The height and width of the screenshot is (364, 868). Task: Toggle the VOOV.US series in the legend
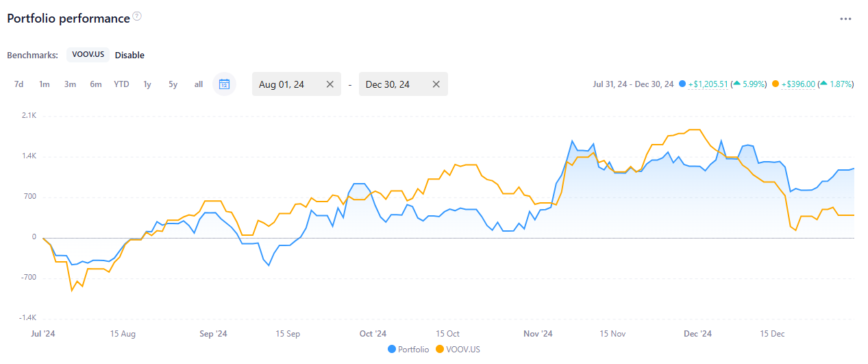(458, 350)
